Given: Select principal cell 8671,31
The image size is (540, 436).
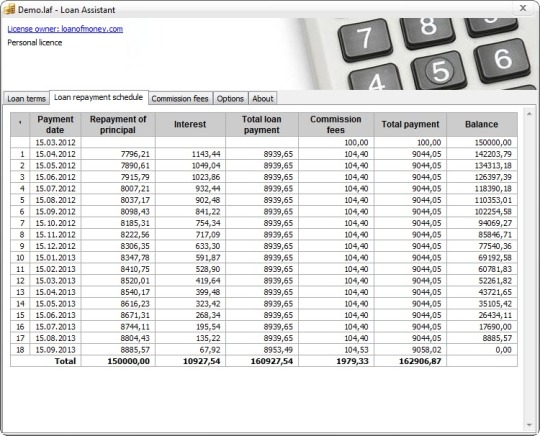Looking at the screenshot, I should tap(118, 315).
